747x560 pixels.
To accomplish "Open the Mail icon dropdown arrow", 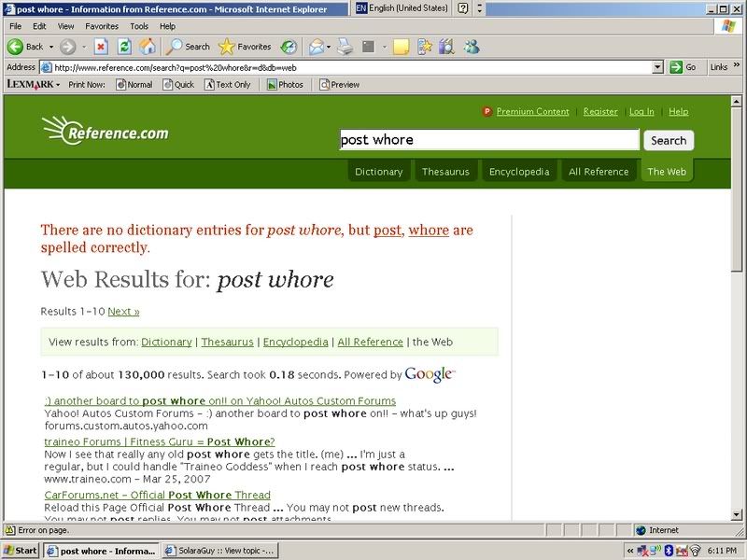I will click(x=329, y=47).
